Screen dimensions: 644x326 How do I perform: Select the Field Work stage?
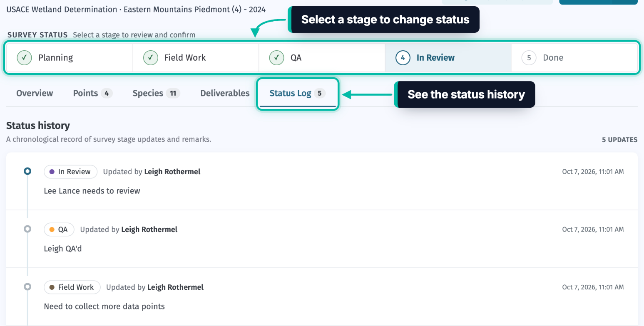[x=196, y=58]
